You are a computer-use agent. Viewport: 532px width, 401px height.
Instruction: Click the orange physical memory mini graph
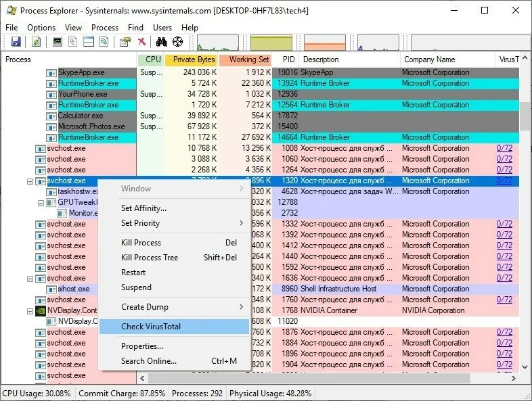(325, 43)
